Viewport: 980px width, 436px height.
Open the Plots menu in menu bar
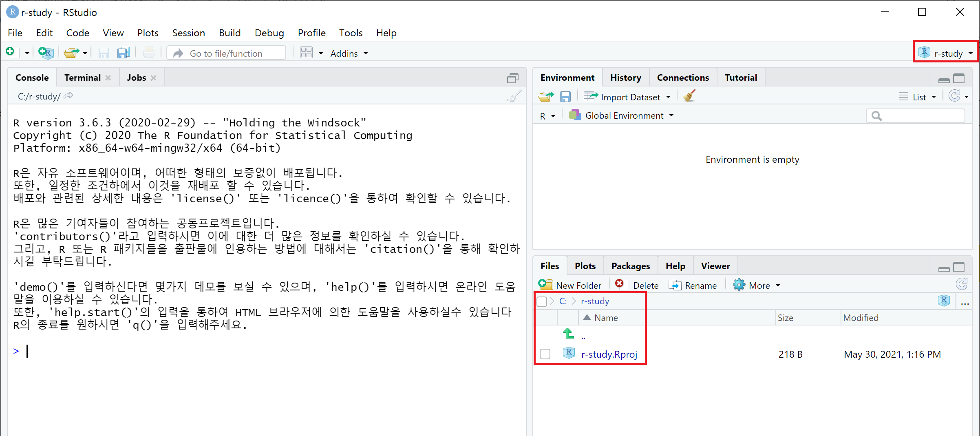click(x=148, y=33)
